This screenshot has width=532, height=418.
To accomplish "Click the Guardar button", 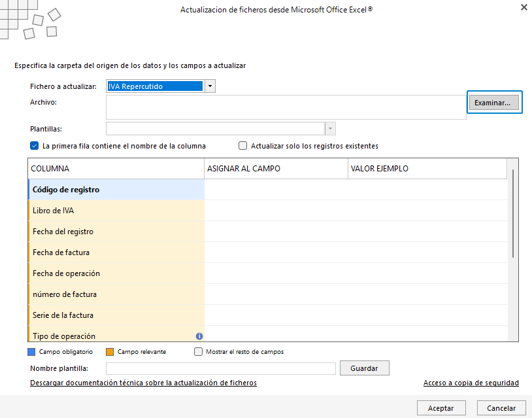I will coord(365,368).
